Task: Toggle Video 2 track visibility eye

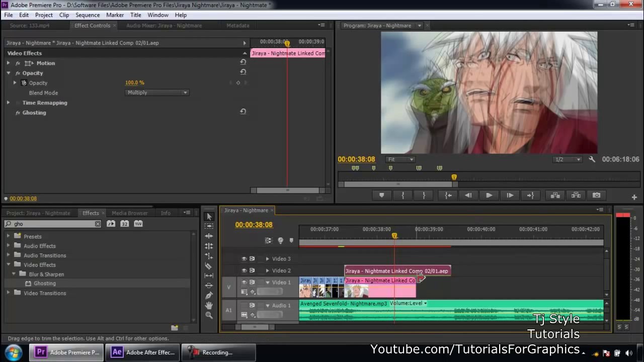Action: click(244, 270)
